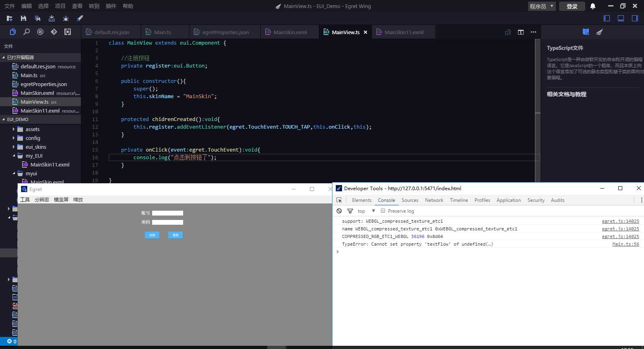The height and width of the screenshot is (349, 644).
Task: Switch to the egretProperties.json tab
Action: (x=225, y=32)
